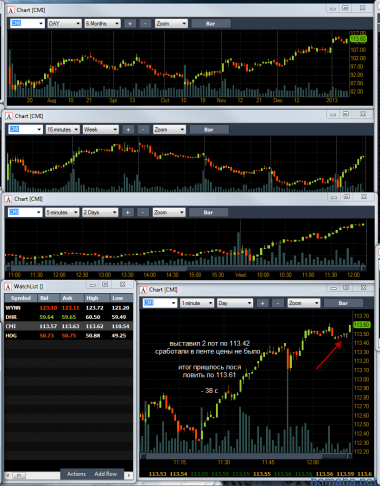
Task: Click the minus zoom-out icon on DAY chart
Action: [x=145, y=24]
